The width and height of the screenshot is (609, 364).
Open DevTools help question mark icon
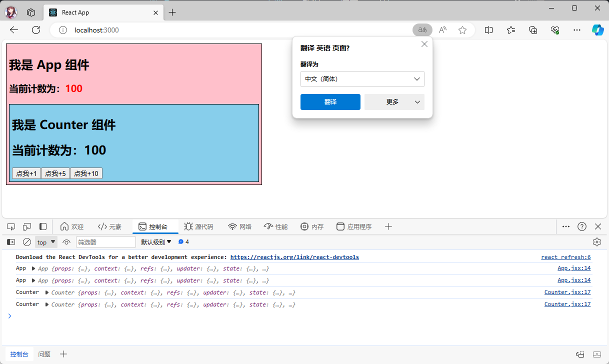[581, 226]
